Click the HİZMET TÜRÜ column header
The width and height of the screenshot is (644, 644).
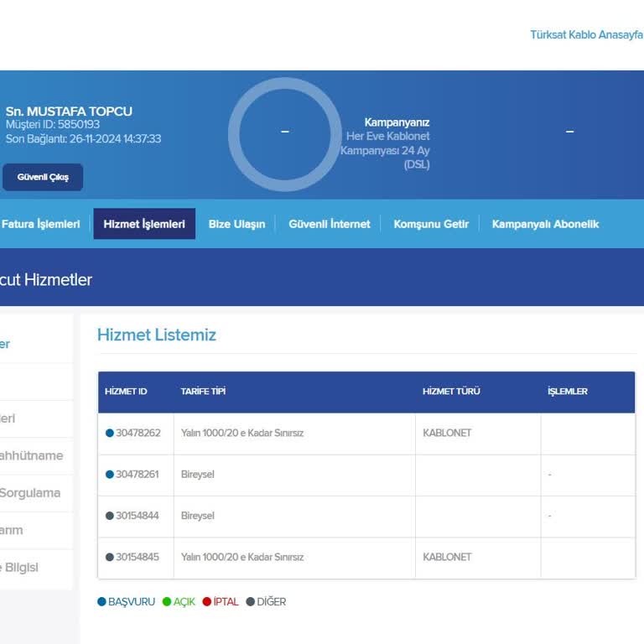tap(451, 392)
